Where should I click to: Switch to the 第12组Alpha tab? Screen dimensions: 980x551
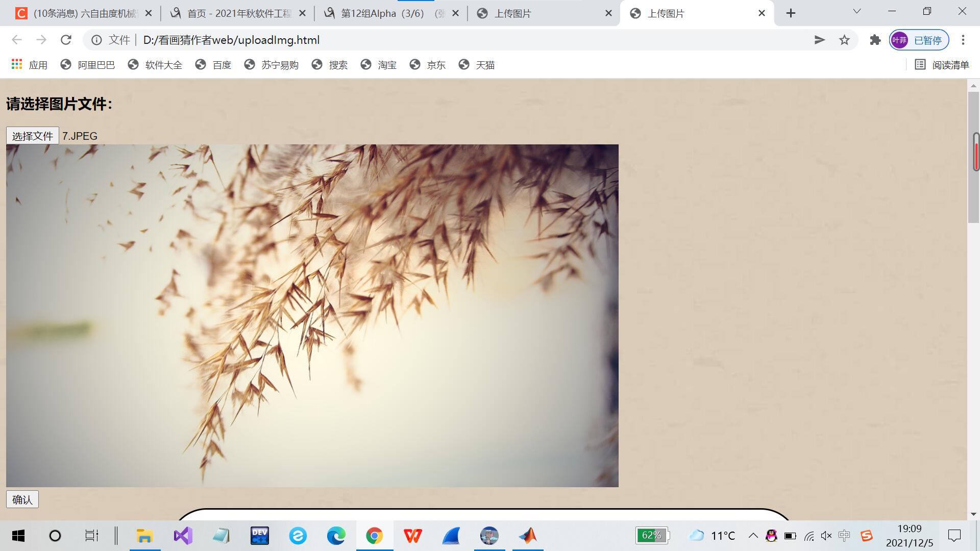coord(383,13)
